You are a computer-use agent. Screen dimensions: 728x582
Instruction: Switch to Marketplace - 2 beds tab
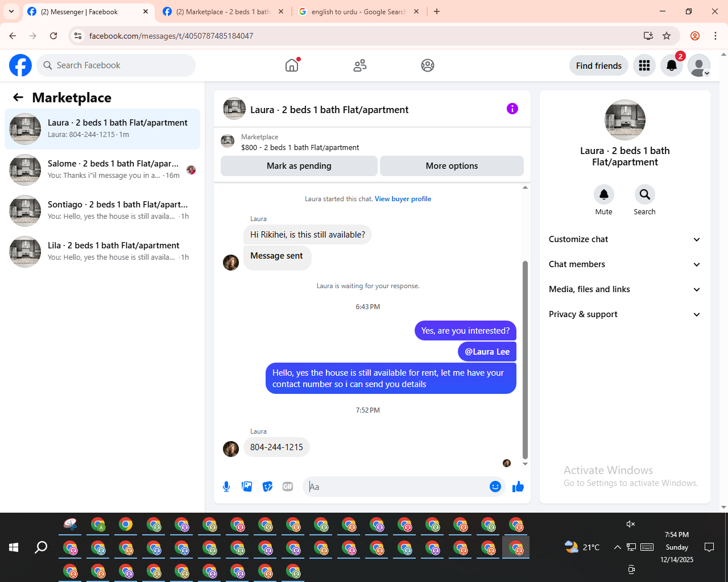tap(223, 11)
